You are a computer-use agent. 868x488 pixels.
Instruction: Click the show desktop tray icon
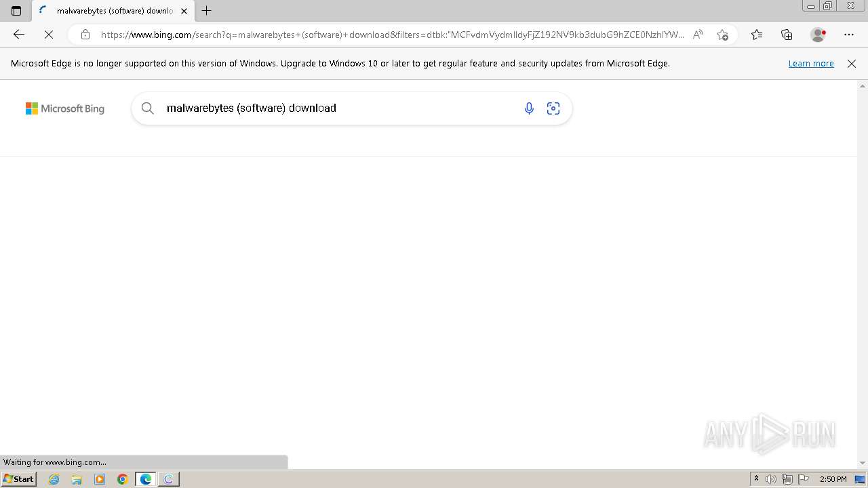tap(860, 479)
